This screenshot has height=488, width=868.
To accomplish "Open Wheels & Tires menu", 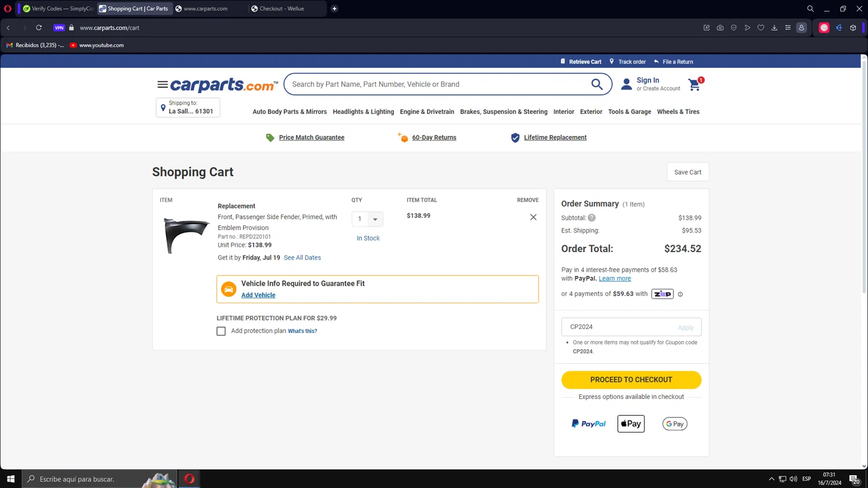I will [x=678, y=112].
